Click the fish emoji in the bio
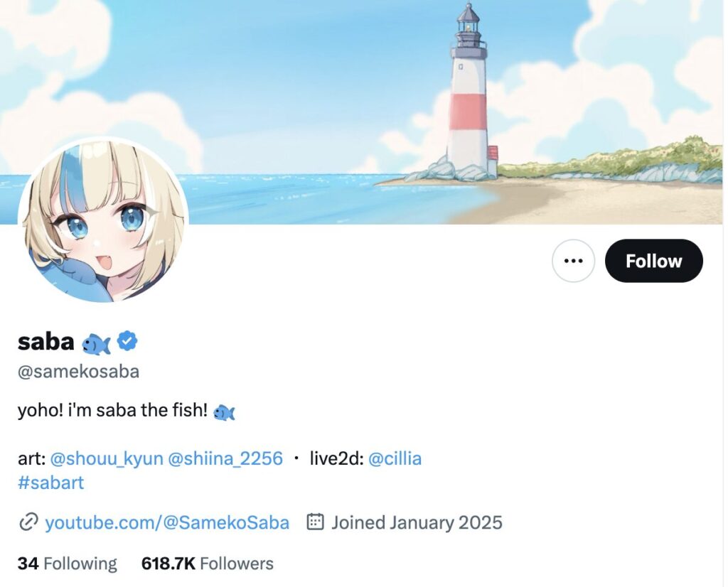 (224, 412)
